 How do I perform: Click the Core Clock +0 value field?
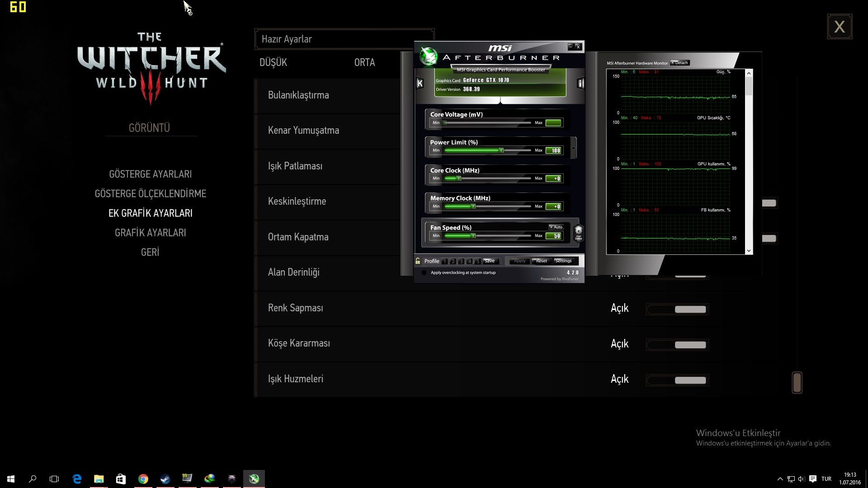[553, 178]
